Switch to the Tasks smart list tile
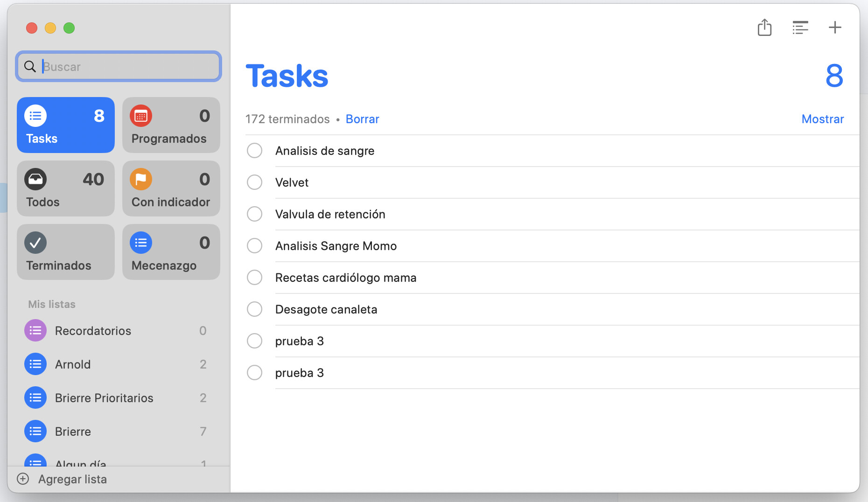 66,125
